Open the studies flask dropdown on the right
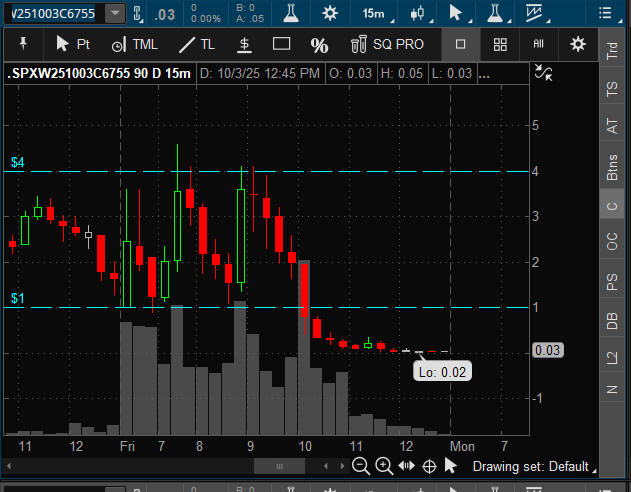This screenshot has width=631, height=492. 497,14
